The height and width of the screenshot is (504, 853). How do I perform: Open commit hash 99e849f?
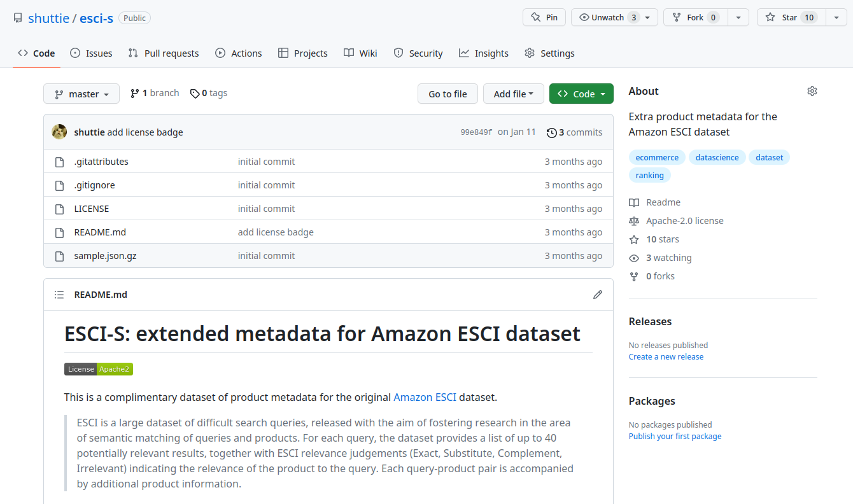tap(476, 132)
